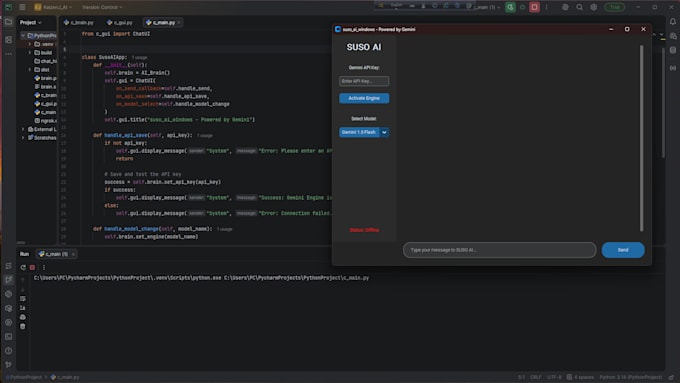Expand External Libraries in Project tree
The height and width of the screenshot is (383, 680).
click(23, 129)
